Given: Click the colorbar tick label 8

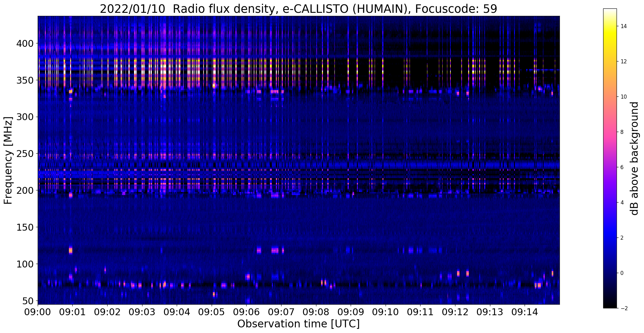Looking at the screenshot, I should (622, 132).
